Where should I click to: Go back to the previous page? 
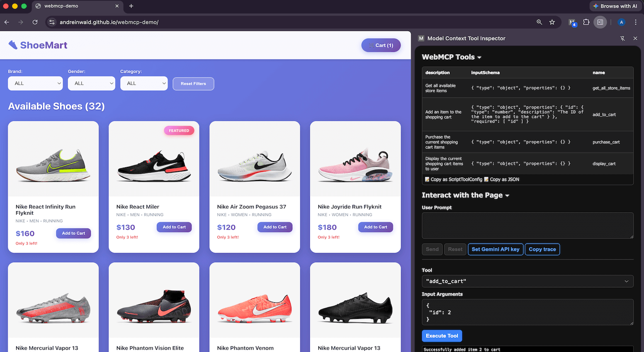pos(7,22)
